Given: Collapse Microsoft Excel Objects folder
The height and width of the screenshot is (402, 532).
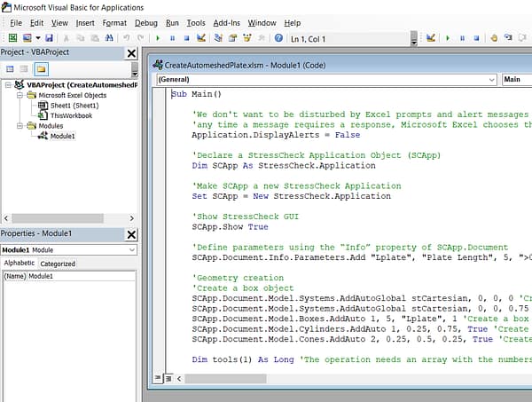Looking at the screenshot, I should coord(20,95).
